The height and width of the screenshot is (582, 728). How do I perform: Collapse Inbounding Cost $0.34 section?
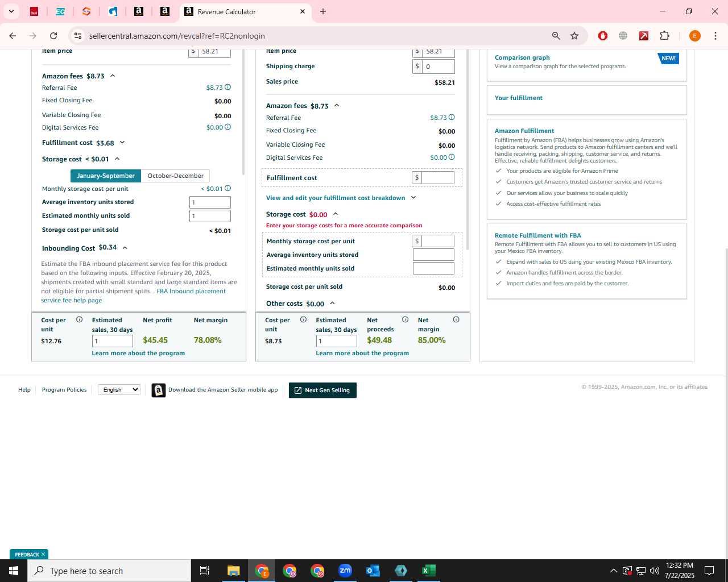tap(125, 248)
